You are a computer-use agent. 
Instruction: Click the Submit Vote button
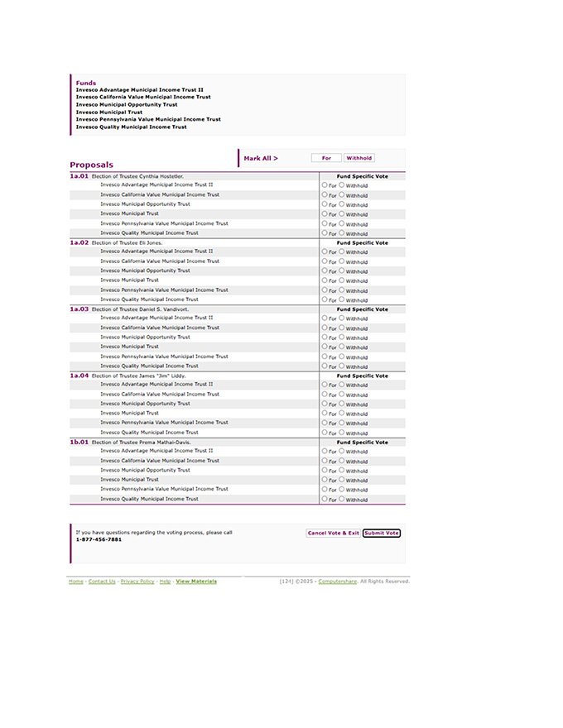pos(382,533)
